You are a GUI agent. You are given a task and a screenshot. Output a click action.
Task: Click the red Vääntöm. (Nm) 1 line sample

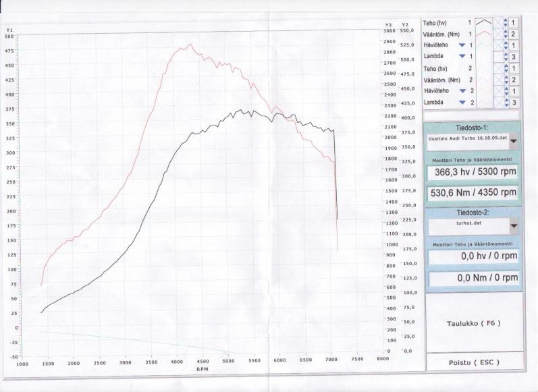pos(483,34)
